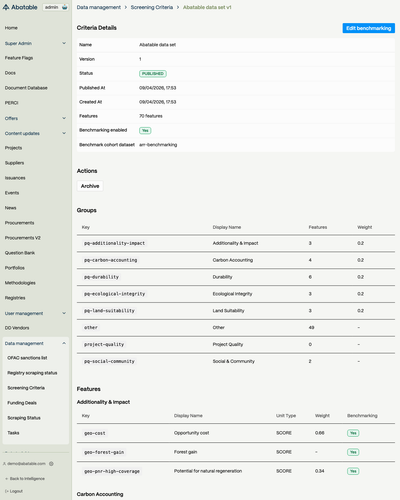Open Screening Criteria in sidebar
The image size is (400, 500).
pyautogui.click(x=26, y=388)
